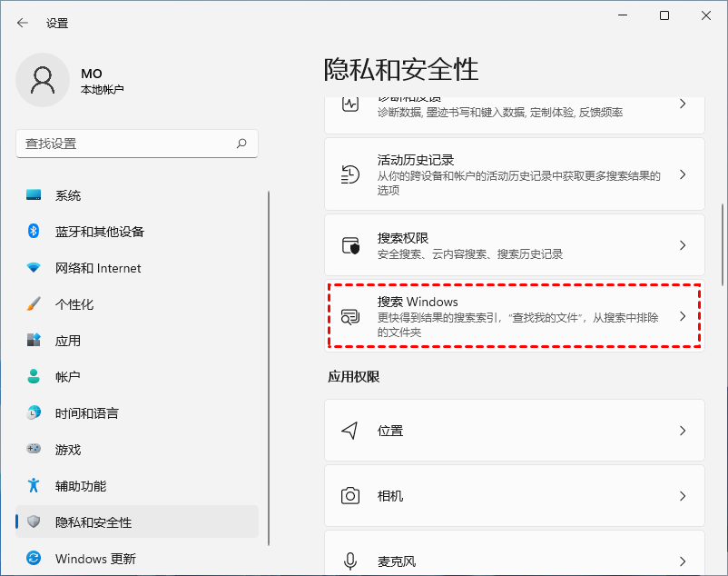Viewport: 728px width, 576px height.
Task: Open 搜索权限 search permissions settings
Action: (515, 244)
